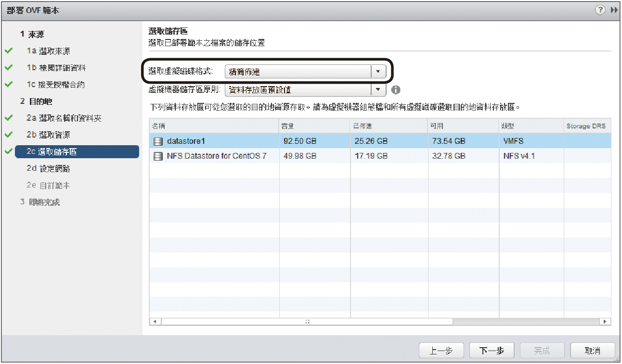Viewport: 622px width, 364px height.
Task: Click the NFS Datastore disk icon
Action: (x=157, y=156)
